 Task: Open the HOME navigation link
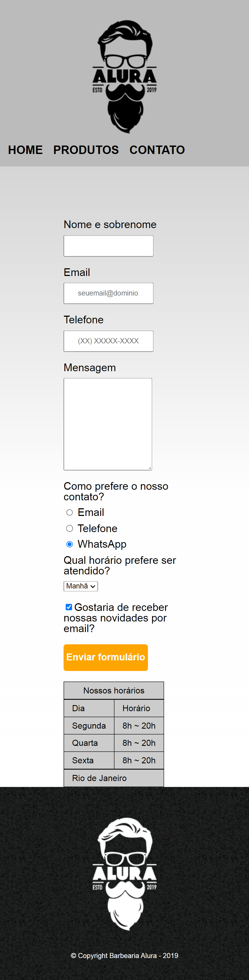[25, 150]
